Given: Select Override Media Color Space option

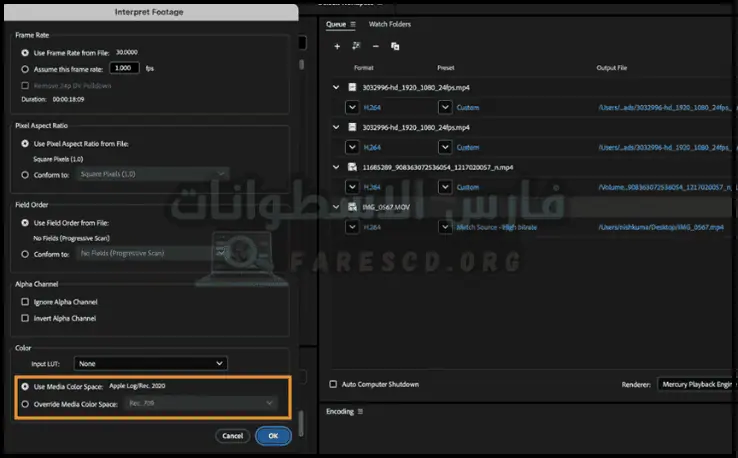Looking at the screenshot, I should pos(25,403).
